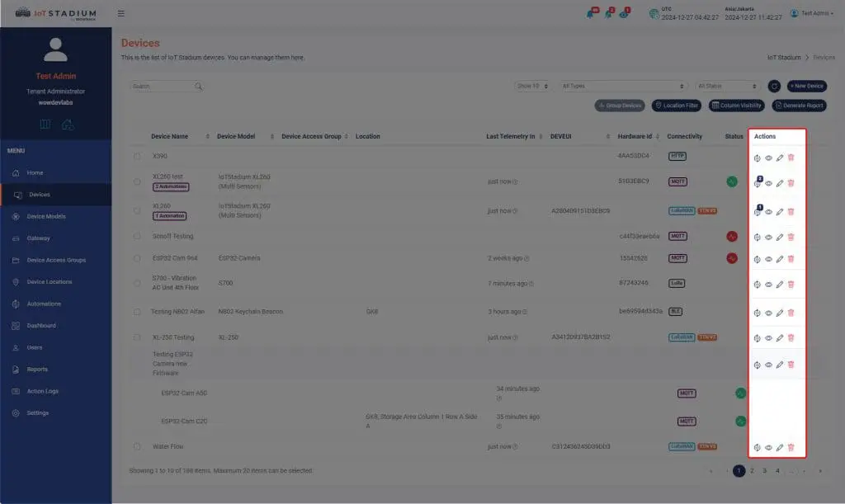Open the All Status dropdown
Screen dimensions: 845x504
(727, 86)
